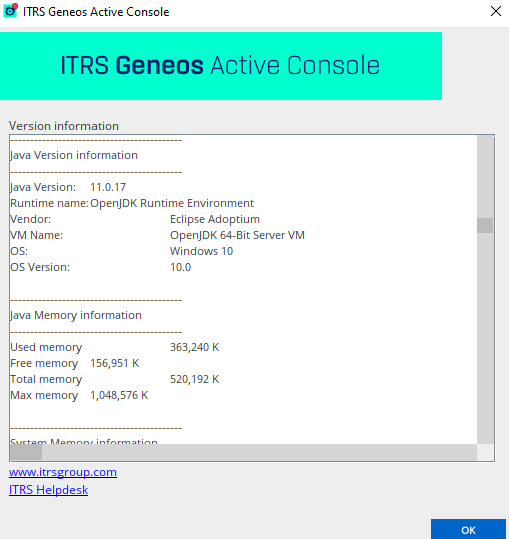Screen dimensions: 509x539
Task: Click the Runtime name OpenJDK line
Action: pyautogui.click(x=132, y=203)
